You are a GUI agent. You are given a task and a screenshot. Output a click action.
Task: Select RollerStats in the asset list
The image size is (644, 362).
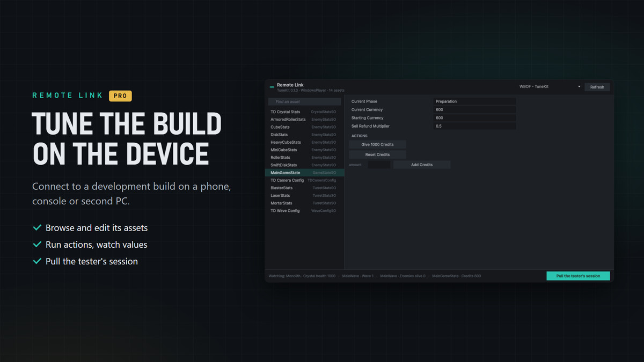coord(304,157)
